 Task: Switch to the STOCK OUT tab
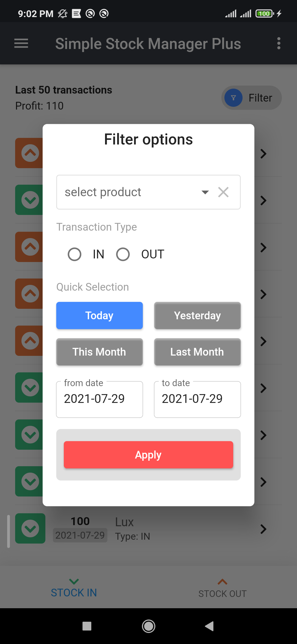tap(222, 589)
